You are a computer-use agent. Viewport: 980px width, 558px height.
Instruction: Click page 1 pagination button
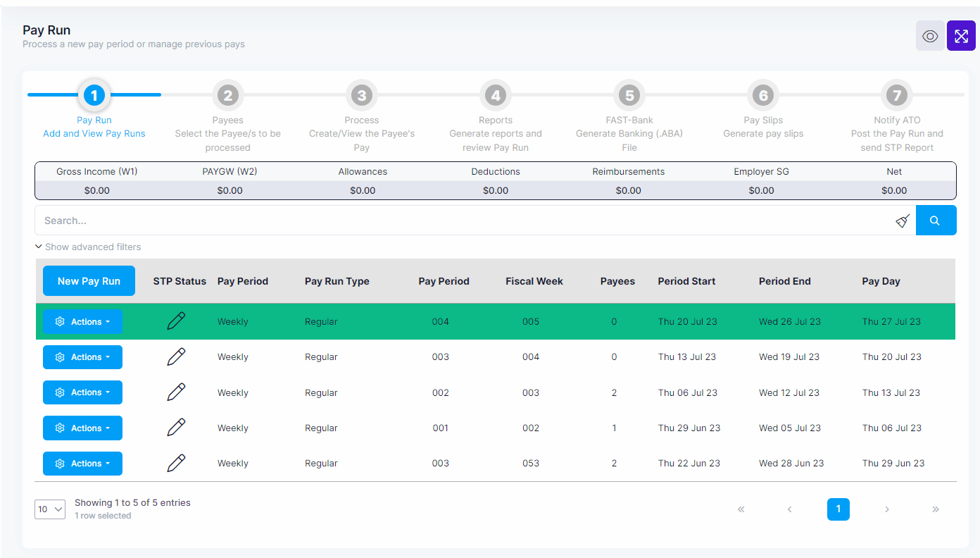(x=838, y=509)
